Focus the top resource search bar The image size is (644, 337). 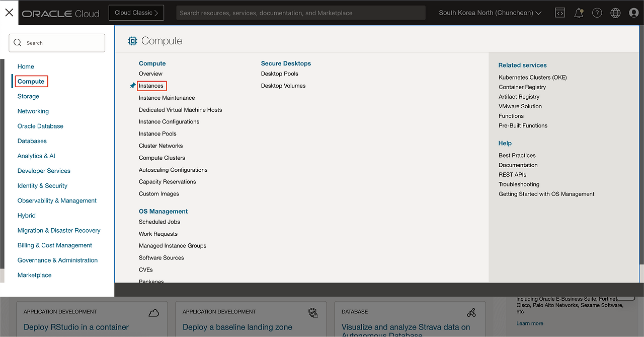tap(300, 13)
